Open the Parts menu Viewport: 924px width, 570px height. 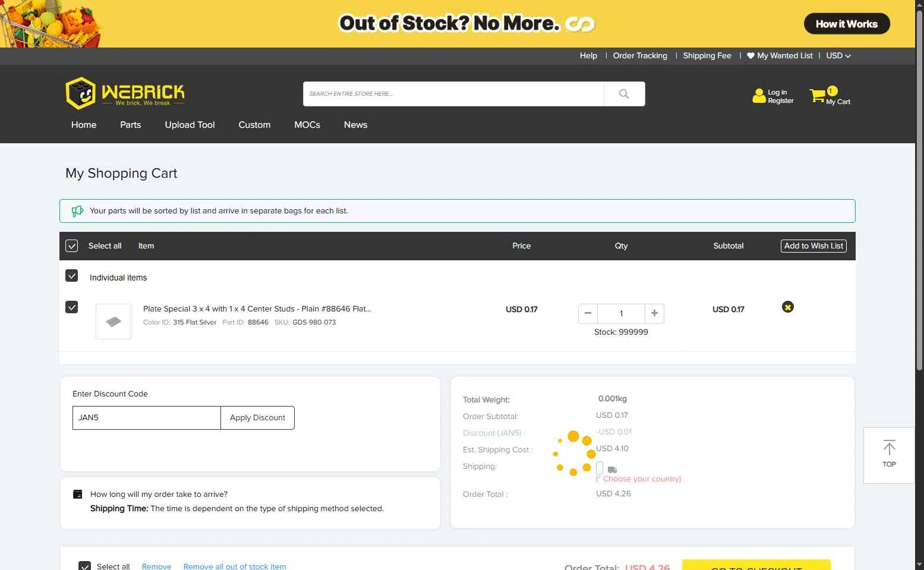click(x=131, y=125)
